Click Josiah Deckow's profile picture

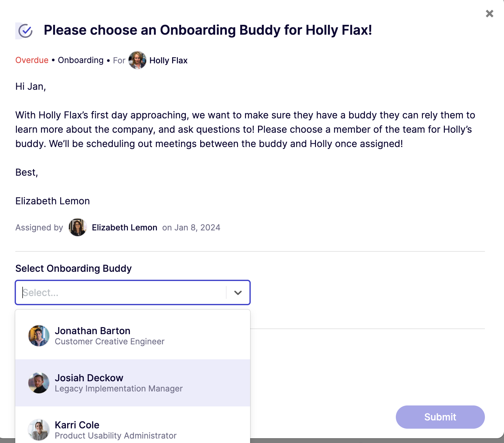tap(38, 383)
